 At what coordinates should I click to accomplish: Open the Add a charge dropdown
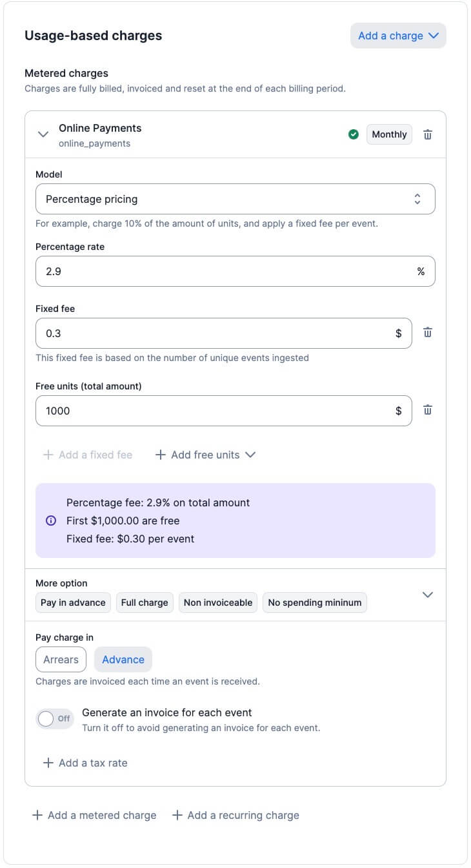tap(398, 36)
